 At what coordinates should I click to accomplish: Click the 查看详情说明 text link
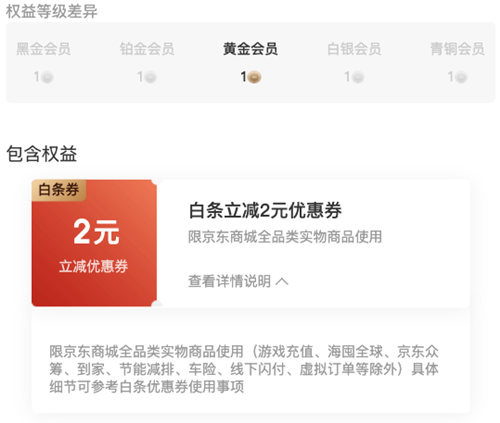(x=229, y=281)
